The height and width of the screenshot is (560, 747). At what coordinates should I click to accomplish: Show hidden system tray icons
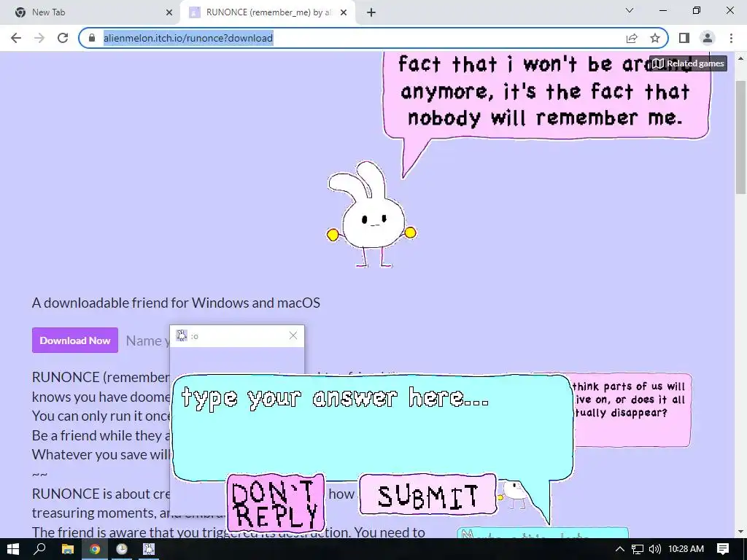[620, 549]
